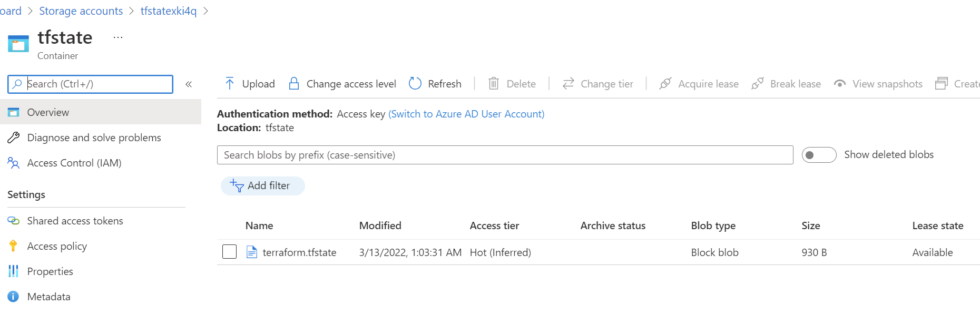Click the Refresh circular arrow icon
The image size is (980, 314).
415,83
